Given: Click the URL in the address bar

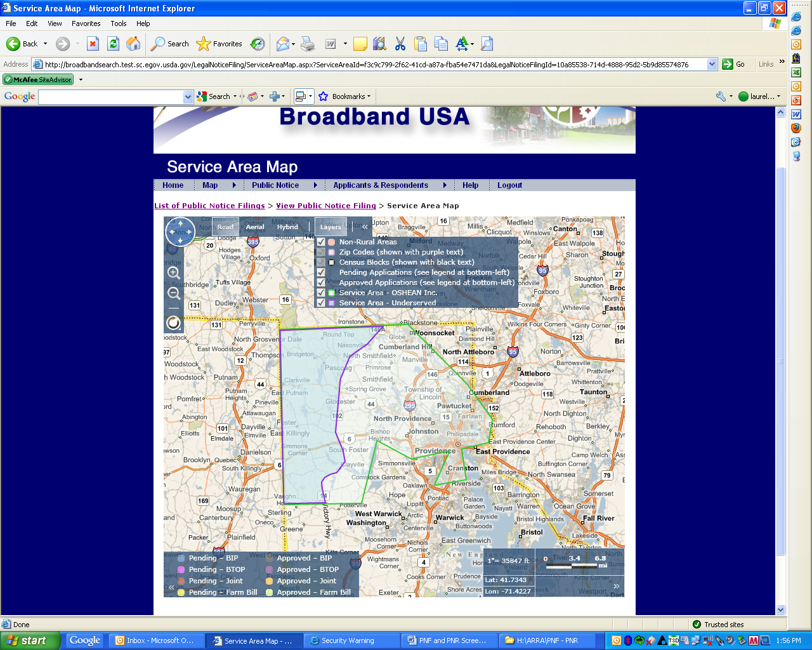Looking at the screenshot, I should (x=367, y=64).
